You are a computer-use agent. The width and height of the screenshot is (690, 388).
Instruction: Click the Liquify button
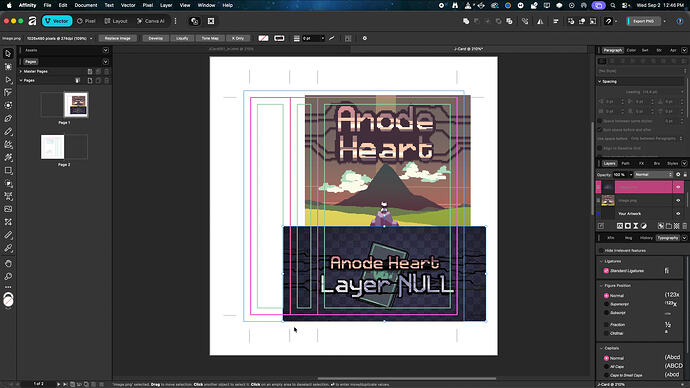[x=182, y=38]
